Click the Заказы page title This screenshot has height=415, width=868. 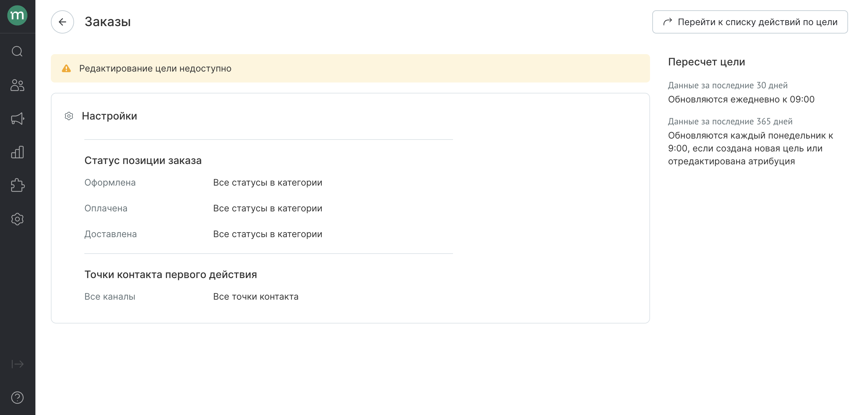(108, 22)
